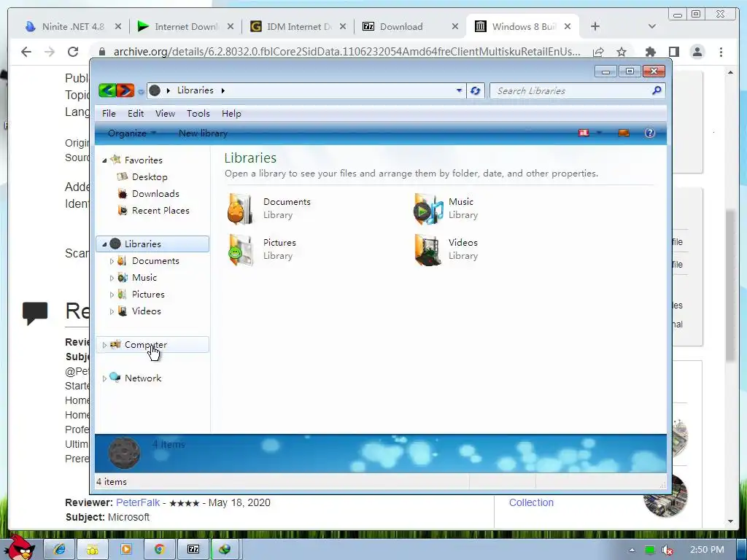Go forward with the orange arrow in Explorer
The width and height of the screenshot is (747, 560).
tap(125, 90)
